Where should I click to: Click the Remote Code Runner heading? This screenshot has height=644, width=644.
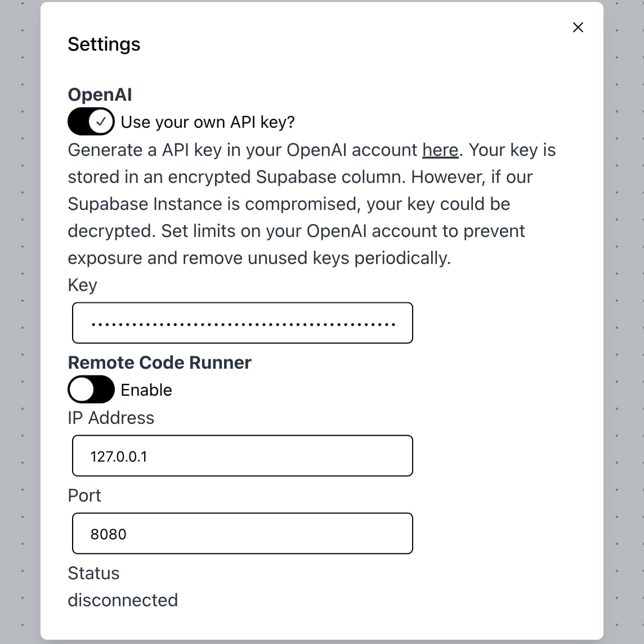click(159, 363)
